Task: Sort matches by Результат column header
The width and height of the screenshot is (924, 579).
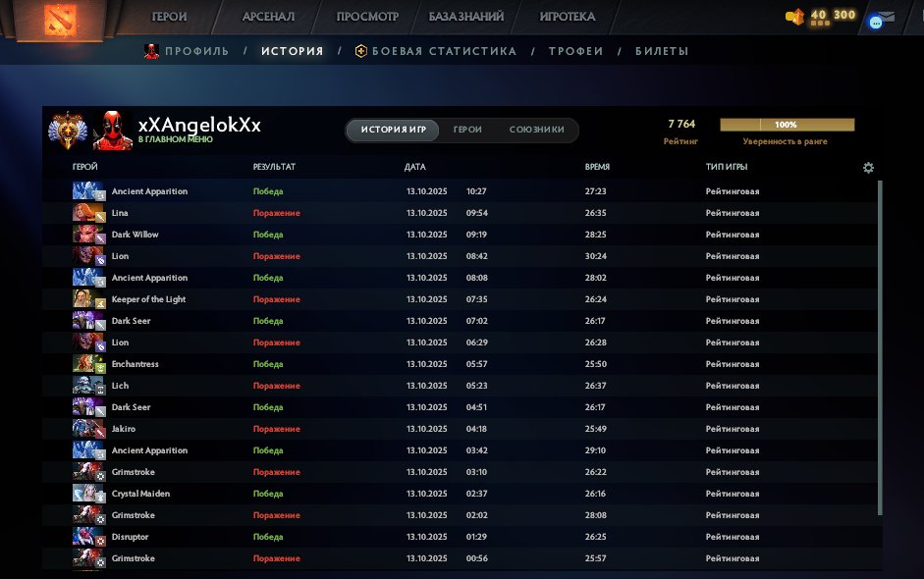Action: (274, 168)
